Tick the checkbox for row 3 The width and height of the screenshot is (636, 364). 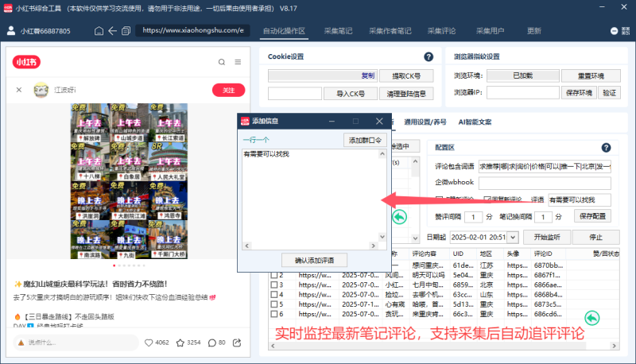click(x=274, y=285)
